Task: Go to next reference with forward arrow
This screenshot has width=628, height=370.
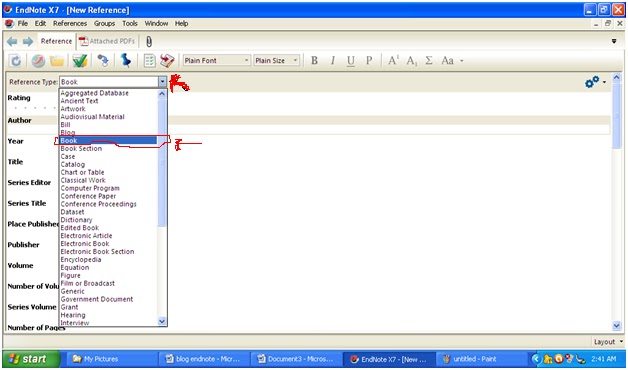Action: coord(28,41)
